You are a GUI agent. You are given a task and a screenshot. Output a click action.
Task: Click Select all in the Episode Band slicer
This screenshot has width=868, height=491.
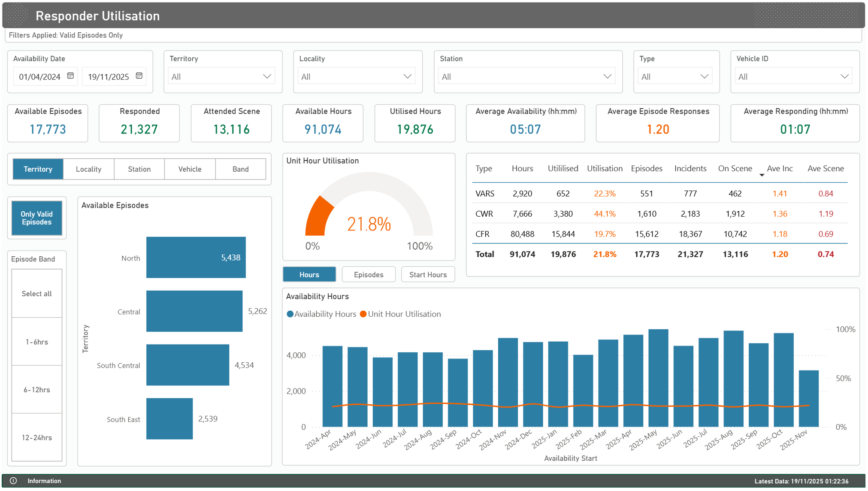36,294
